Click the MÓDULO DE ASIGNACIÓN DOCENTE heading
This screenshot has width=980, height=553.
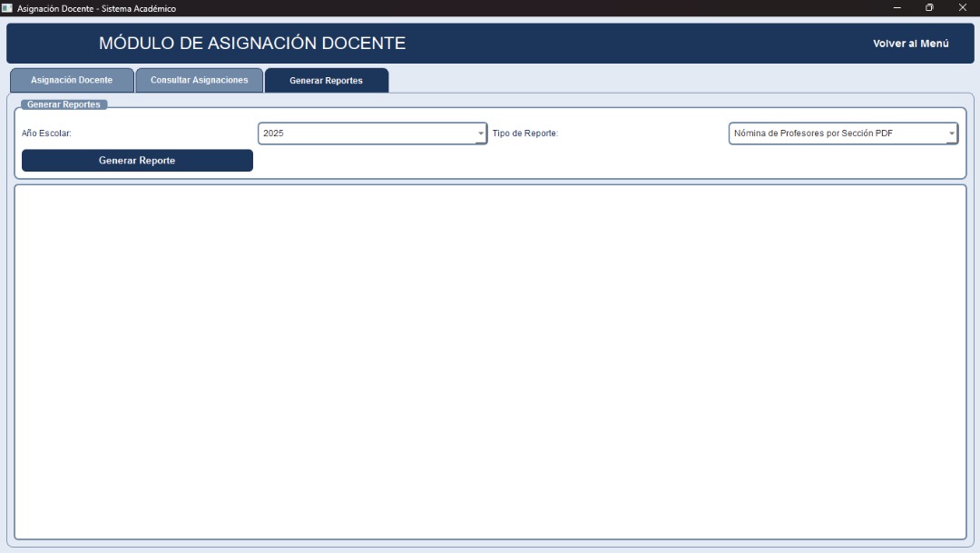[252, 44]
